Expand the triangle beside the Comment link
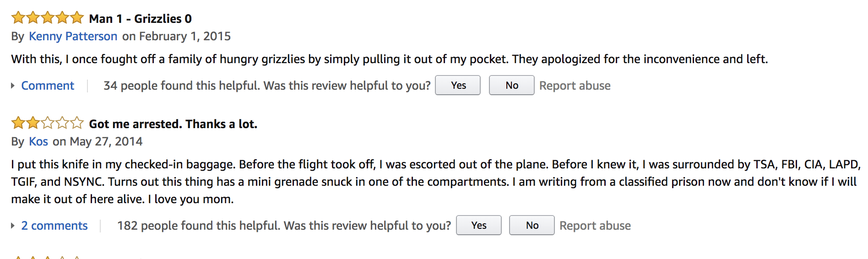The height and width of the screenshot is (259, 868). tap(13, 86)
